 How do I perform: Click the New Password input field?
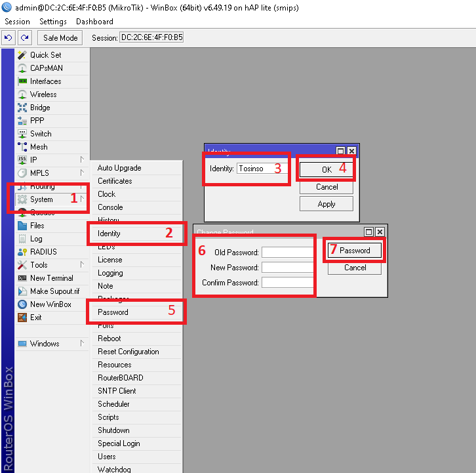(287, 268)
